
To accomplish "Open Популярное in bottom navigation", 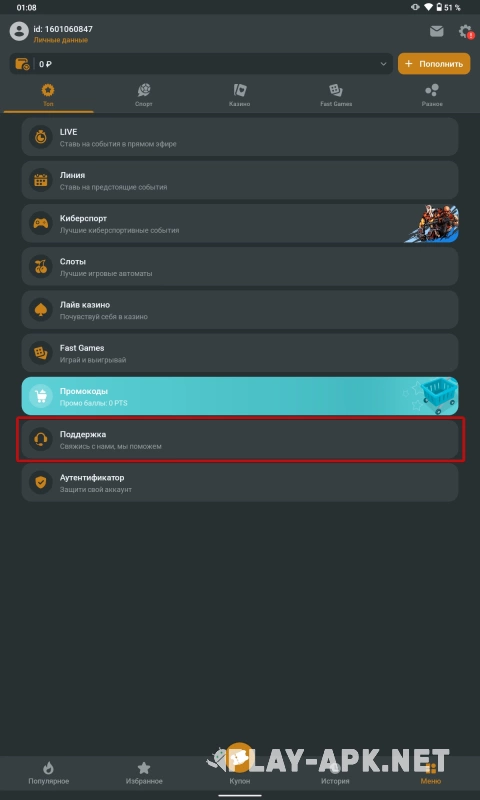I will coord(48,772).
